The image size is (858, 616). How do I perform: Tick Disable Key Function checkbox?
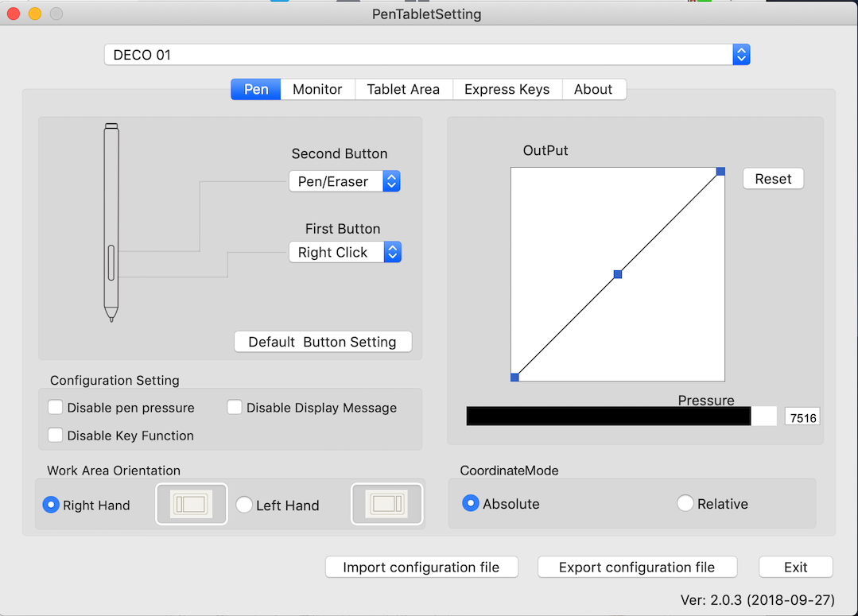56,436
